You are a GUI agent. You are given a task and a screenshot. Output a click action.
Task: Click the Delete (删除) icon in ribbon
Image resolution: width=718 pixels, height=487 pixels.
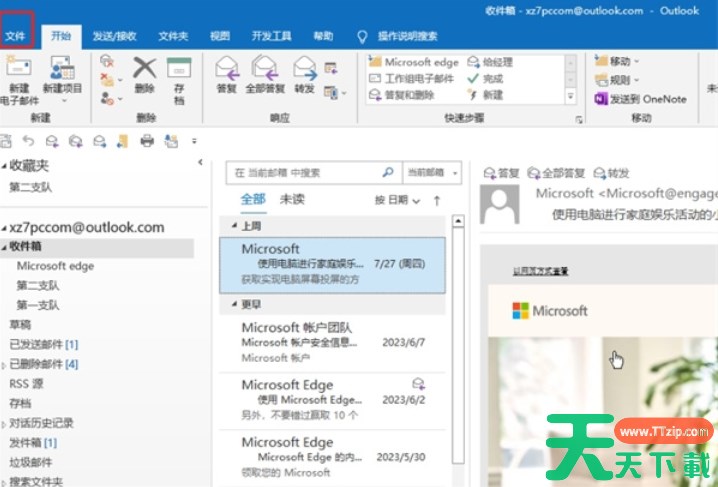coord(145,68)
